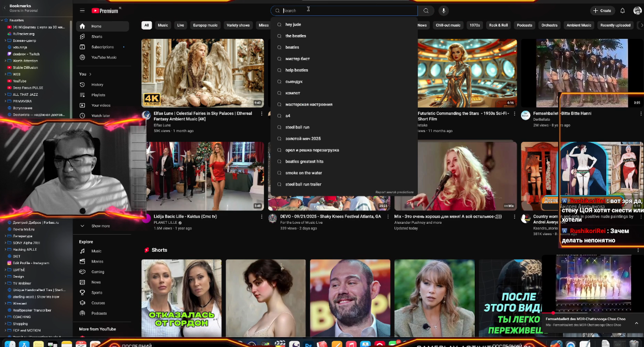Open more options for DEVO video
This screenshot has height=347, width=644.
(x=388, y=217)
